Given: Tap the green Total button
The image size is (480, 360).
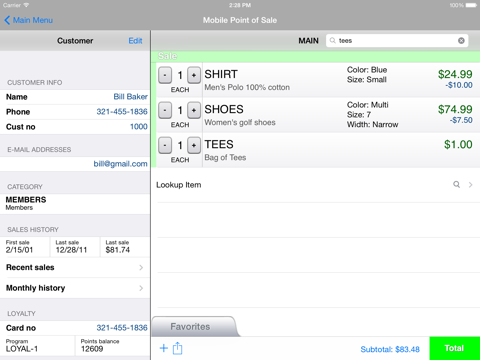Looking at the screenshot, I should coord(455,348).
